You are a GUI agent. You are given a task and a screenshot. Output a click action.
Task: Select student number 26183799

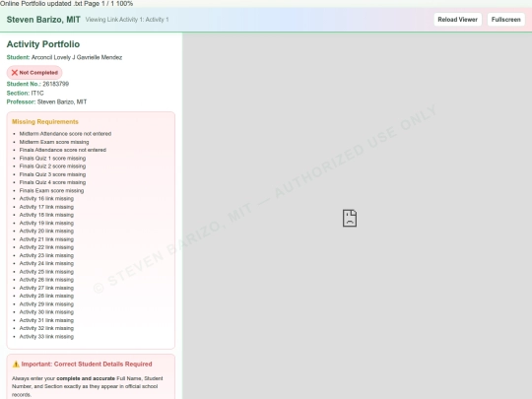coord(55,84)
